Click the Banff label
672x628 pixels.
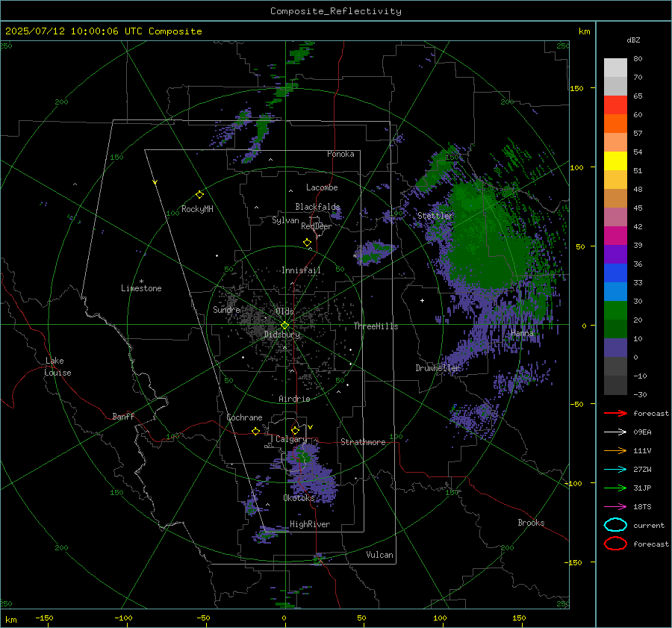click(123, 417)
